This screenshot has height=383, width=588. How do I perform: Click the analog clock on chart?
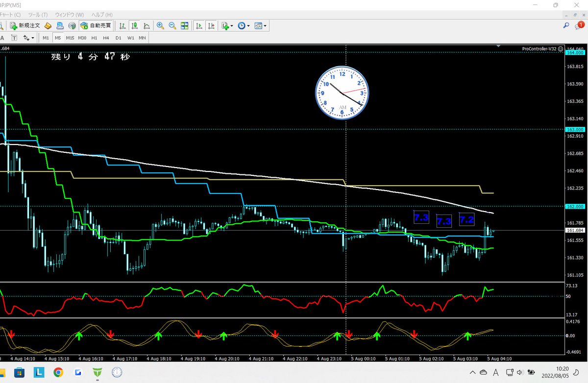coord(342,92)
